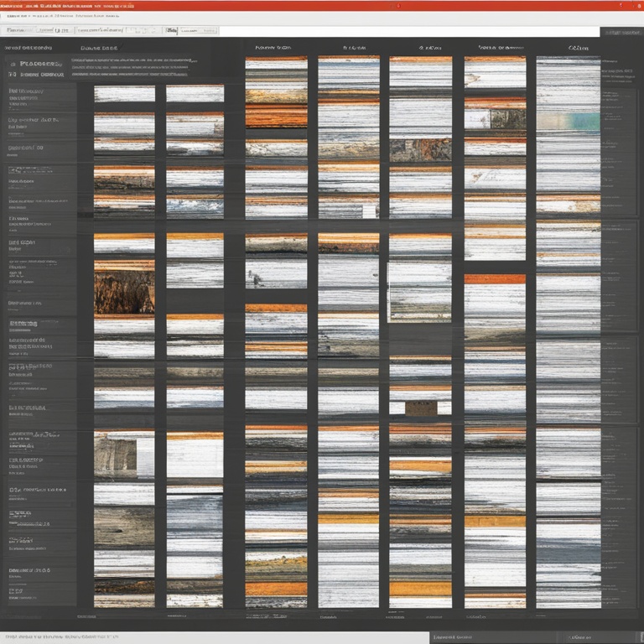Select the teal-tinted thumbnail in the rightmost column

569,121
